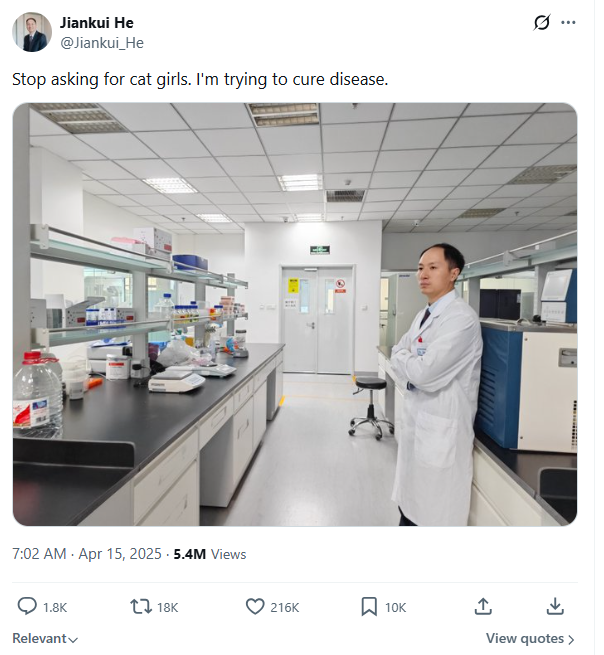Click the 1.8K replies count
The width and height of the screenshot is (604, 655).
(56, 607)
